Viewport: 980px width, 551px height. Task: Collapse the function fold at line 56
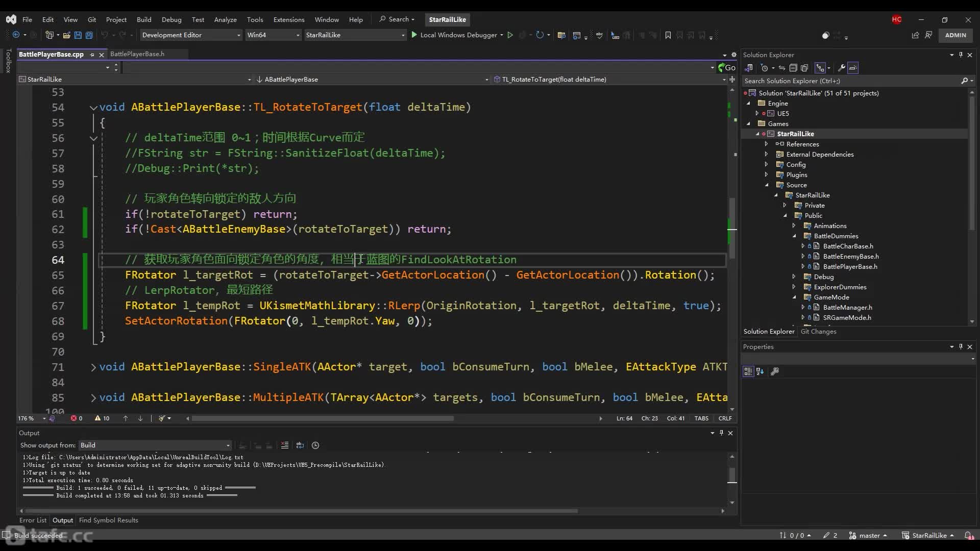[x=93, y=138]
